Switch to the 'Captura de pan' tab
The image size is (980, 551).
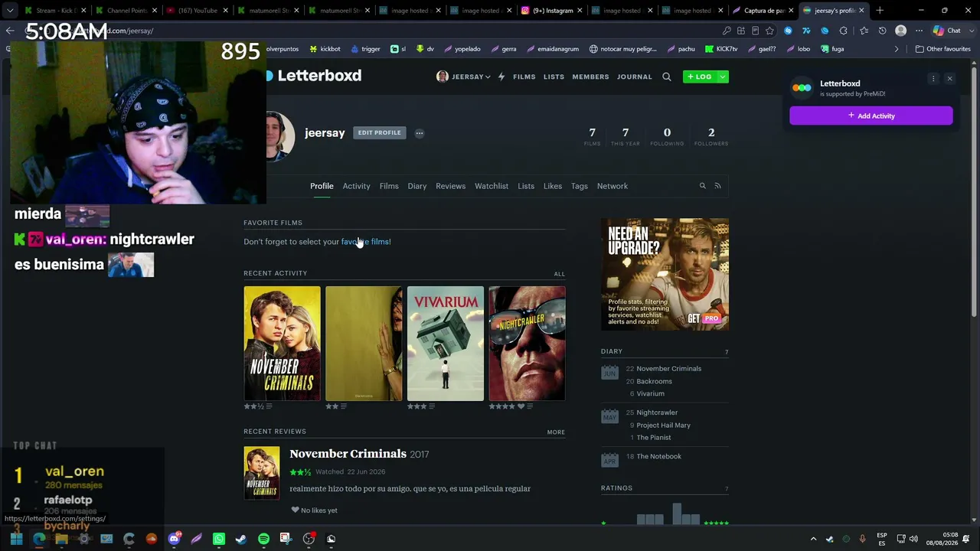(763, 11)
